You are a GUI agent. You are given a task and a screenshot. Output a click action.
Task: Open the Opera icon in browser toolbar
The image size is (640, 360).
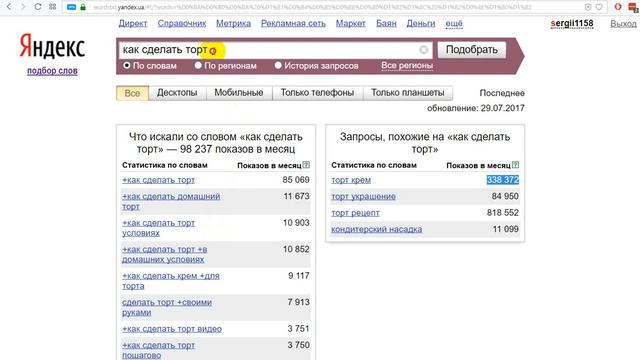[x=618, y=7]
